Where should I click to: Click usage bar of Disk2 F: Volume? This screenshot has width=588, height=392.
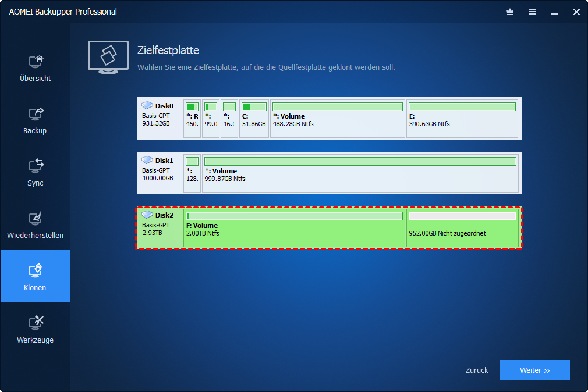coord(295,216)
